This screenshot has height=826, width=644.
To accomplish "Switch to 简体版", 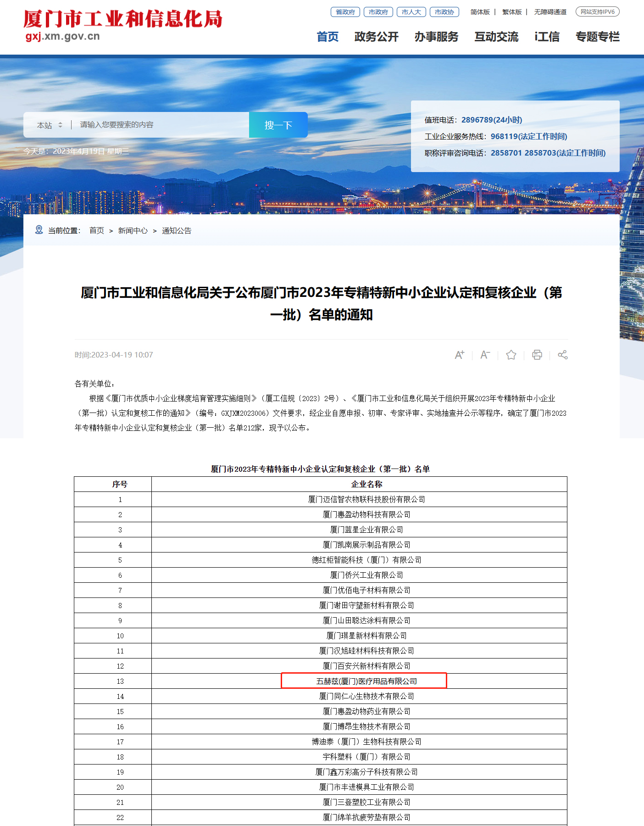I will pos(480,12).
